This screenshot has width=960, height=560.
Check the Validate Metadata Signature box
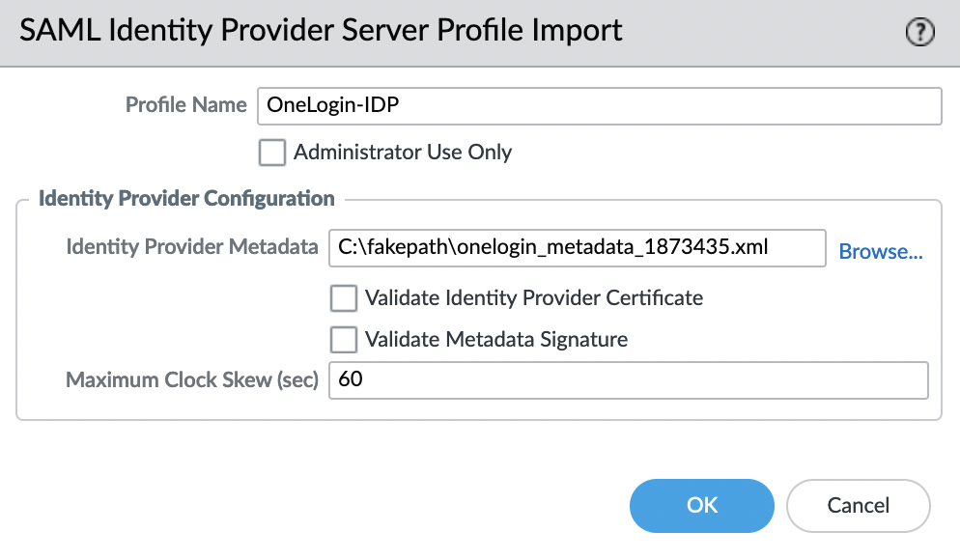click(x=344, y=340)
